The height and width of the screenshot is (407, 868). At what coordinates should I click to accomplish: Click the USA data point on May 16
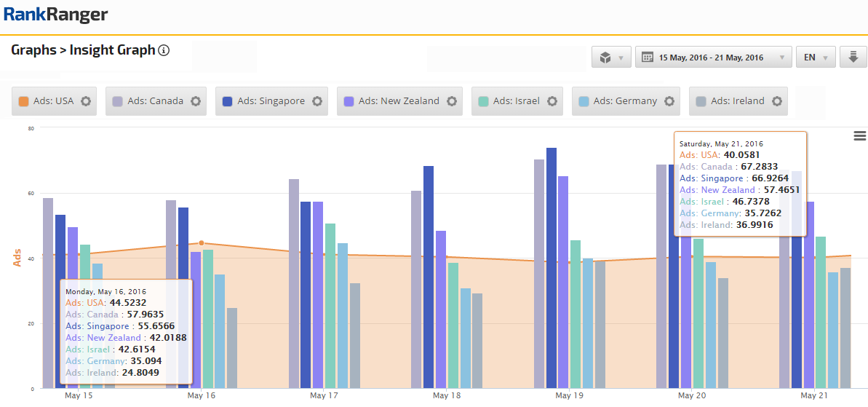click(x=202, y=243)
